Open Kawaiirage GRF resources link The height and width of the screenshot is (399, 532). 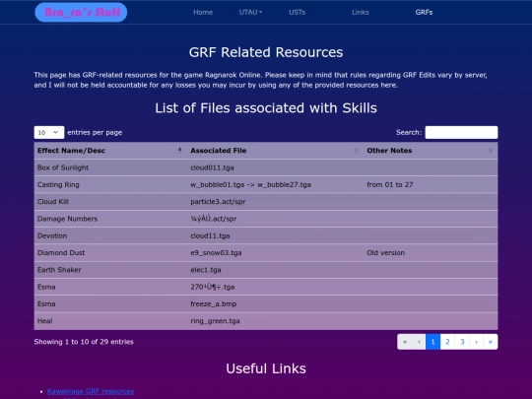(x=91, y=391)
